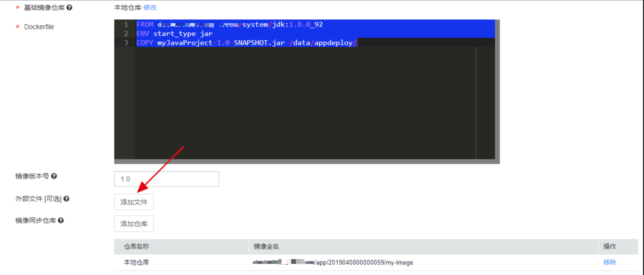Click Dockerfile editor line 1 FROM statement
The height and width of the screenshot is (275, 644).
point(229,25)
